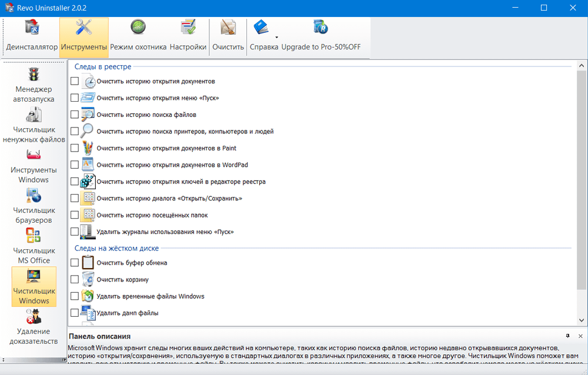
Task: Click the icon for посещённых папок
Action: pos(88,215)
